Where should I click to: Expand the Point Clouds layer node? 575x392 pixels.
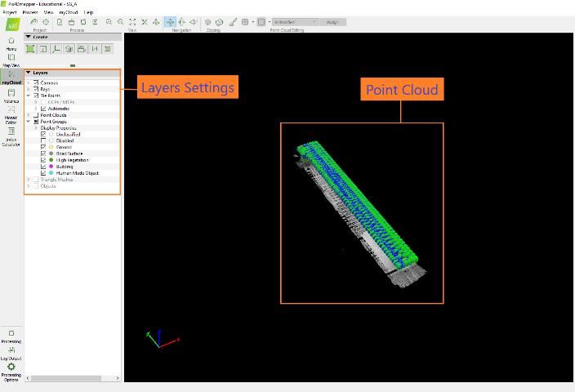pyautogui.click(x=28, y=115)
